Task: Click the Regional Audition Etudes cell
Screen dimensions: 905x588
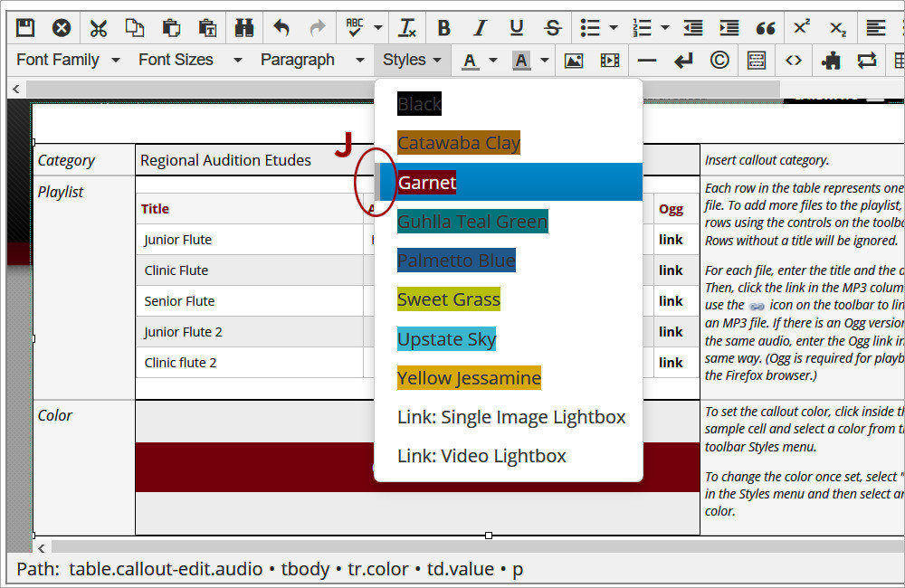Action: click(x=254, y=160)
